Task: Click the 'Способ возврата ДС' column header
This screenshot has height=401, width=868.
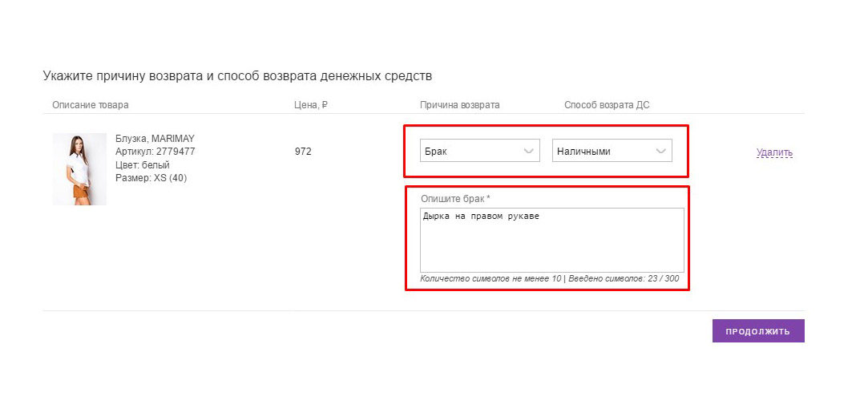Action: tap(607, 105)
